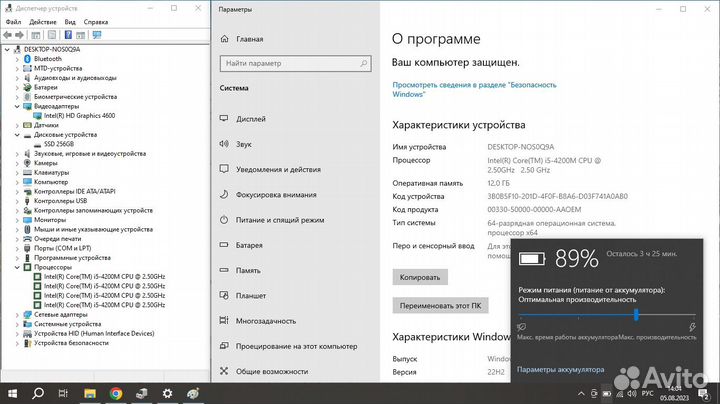Expand the Сетевые адаптеры category
This screenshot has height=404, width=720.
(17, 314)
